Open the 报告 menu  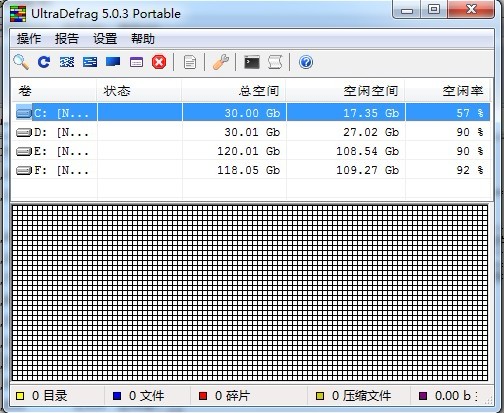click(67, 39)
